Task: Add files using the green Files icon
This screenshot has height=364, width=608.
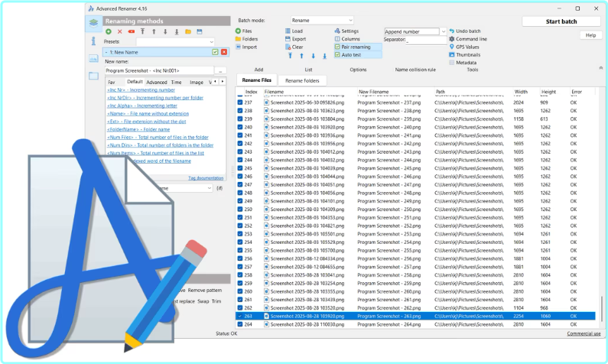Action: pyautogui.click(x=239, y=31)
